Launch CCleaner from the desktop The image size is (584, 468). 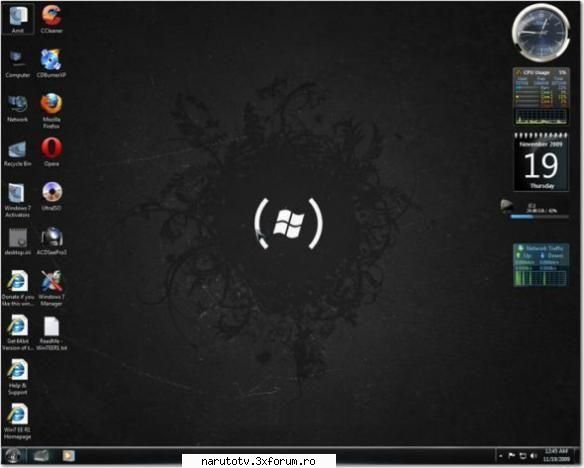point(51,19)
